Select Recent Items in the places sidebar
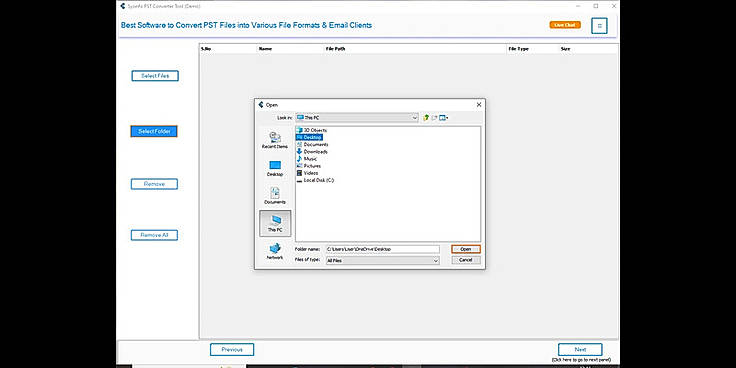The width and height of the screenshot is (736, 368). 275,140
